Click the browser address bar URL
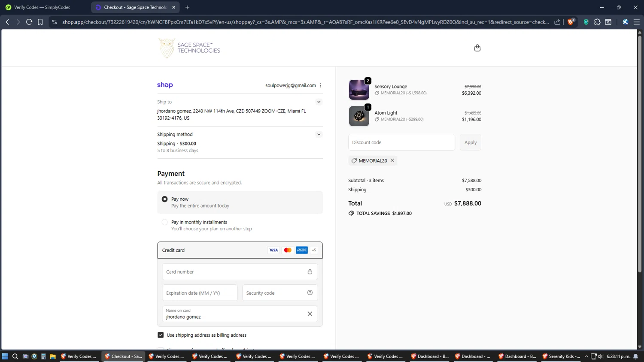 tap(305, 22)
